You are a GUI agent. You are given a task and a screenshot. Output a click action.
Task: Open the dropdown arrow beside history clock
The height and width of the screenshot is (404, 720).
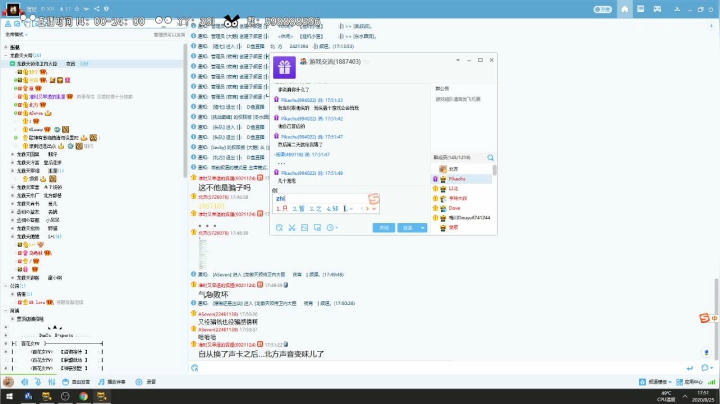pos(337,228)
